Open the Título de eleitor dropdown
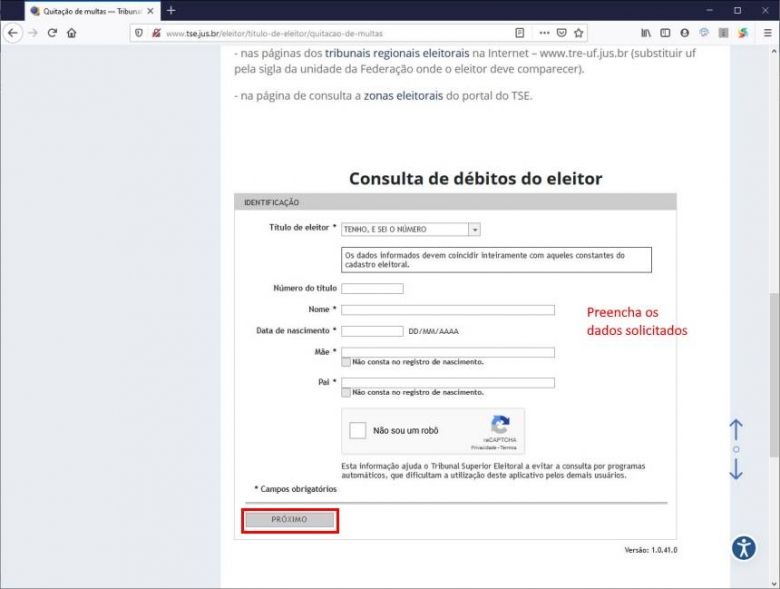This screenshot has height=589, width=780. (x=411, y=229)
